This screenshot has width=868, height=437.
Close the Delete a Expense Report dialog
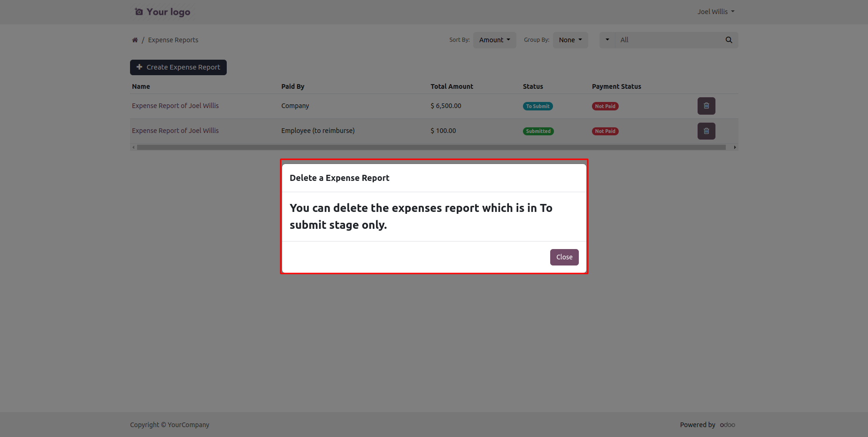564,257
